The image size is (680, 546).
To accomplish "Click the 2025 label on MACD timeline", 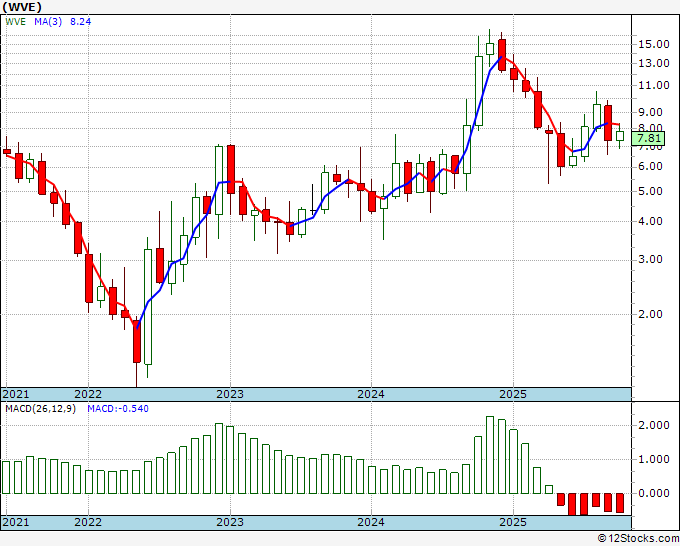I will pyautogui.click(x=513, y=522).
